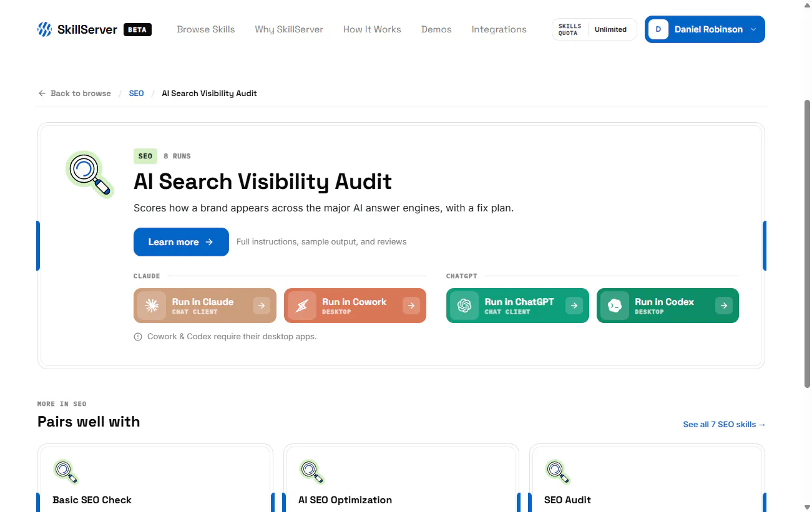
Task: Click the CLAUDE section label
Action: coord(147,276)
